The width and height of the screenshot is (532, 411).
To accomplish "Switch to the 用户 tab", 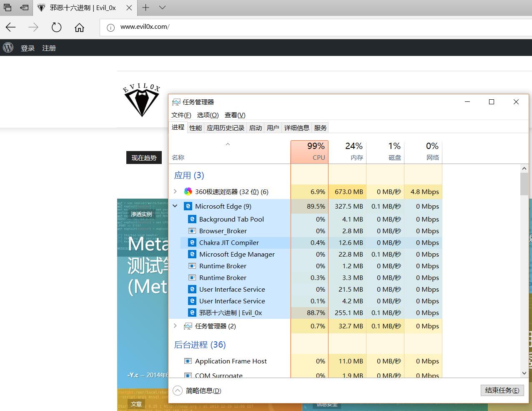I will 273,128.
